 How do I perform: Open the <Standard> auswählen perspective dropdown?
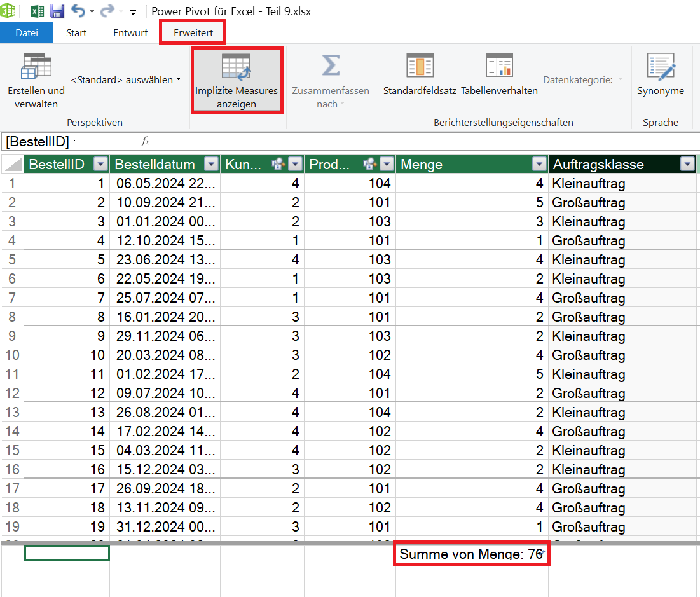tap(125, 80)
